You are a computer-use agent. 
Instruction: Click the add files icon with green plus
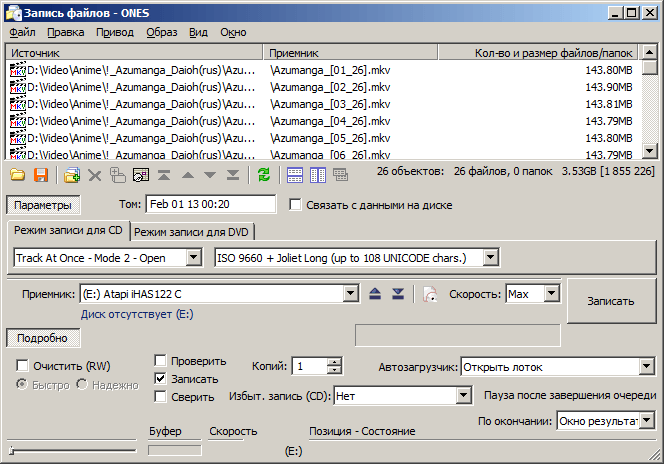coord(71,175)
